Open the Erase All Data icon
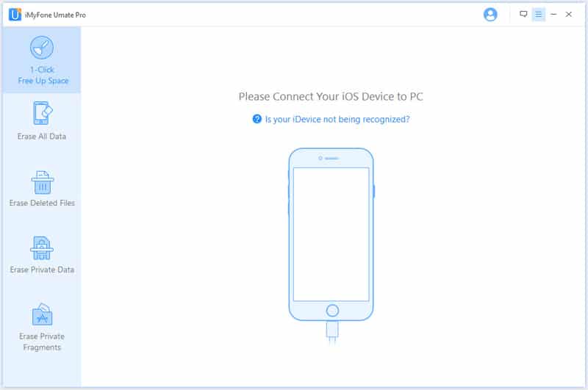The height and width of the screenshot is (390, 588). tap(43, 113)
